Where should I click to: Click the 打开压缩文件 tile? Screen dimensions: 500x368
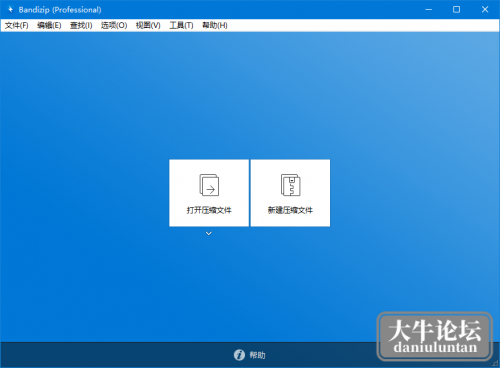(x=209, y=193)
